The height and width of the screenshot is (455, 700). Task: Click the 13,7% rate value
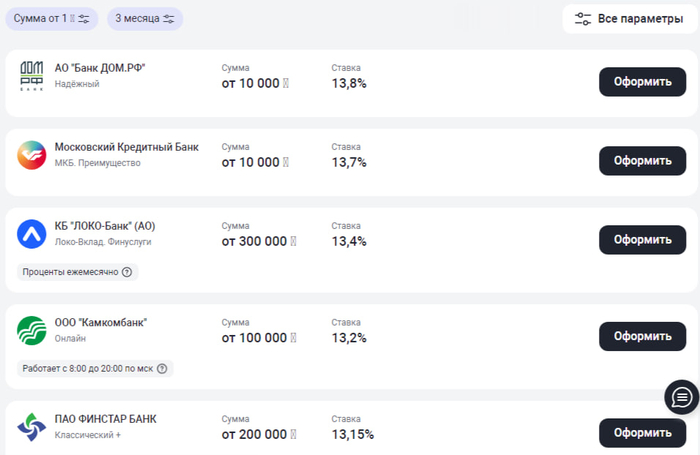pyautogui.click(x=349, y=163)
